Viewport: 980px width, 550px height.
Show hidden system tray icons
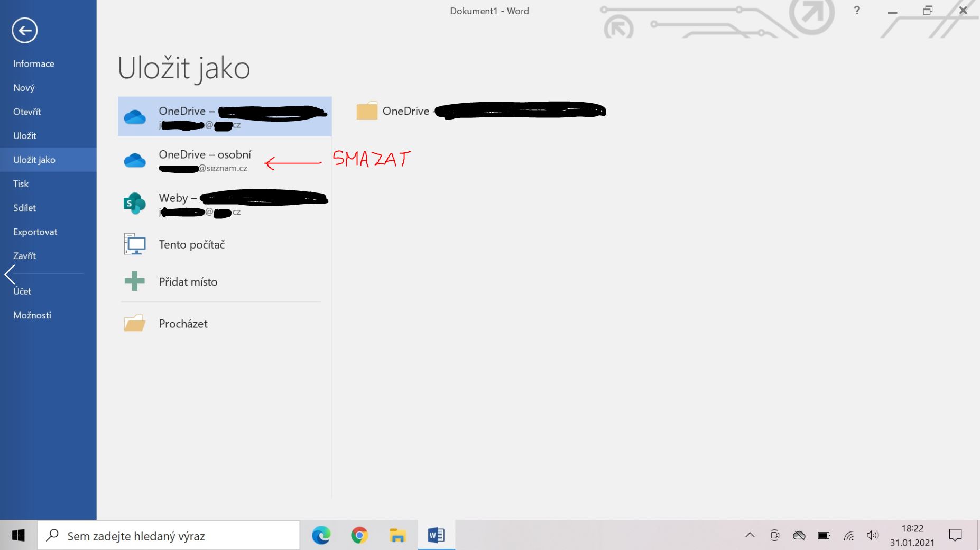coord(750,536)
